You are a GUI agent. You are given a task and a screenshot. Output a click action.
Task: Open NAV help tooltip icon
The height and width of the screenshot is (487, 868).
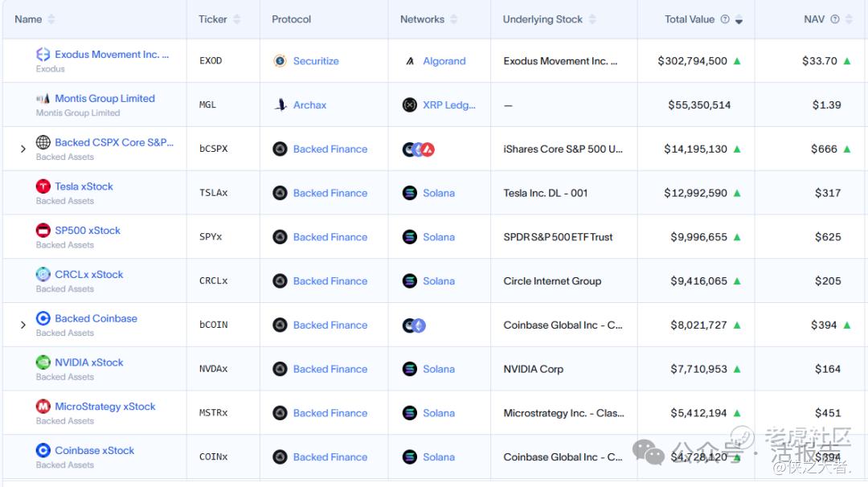click(x=835, y=19)
